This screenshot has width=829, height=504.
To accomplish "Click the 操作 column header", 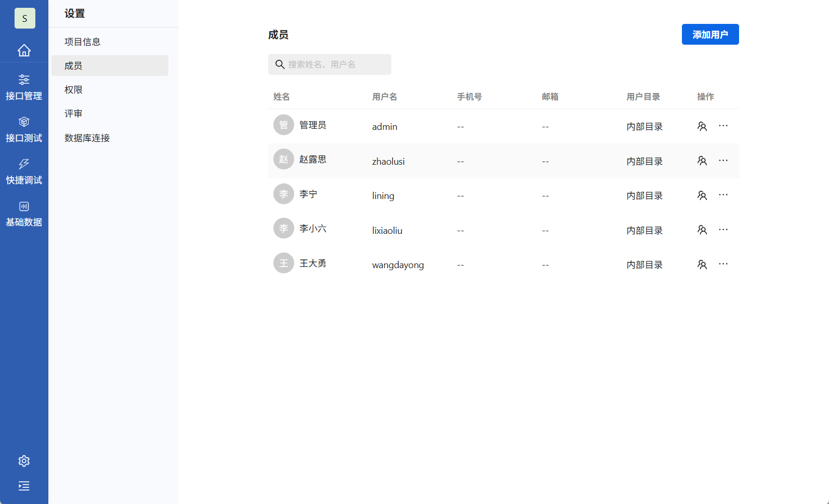I will pyautogui.click(x=705, y=97).
